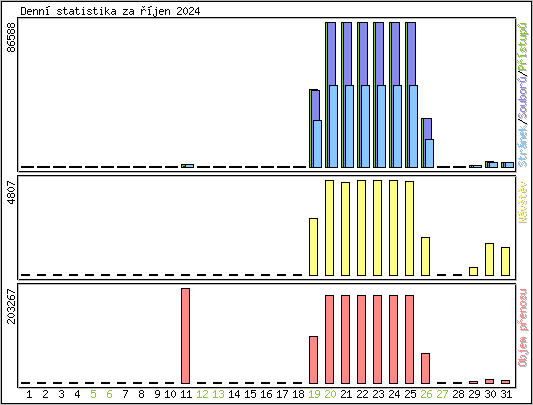
Task: Click day 23 on the x-axis
Action: click(x=378, y=394)
